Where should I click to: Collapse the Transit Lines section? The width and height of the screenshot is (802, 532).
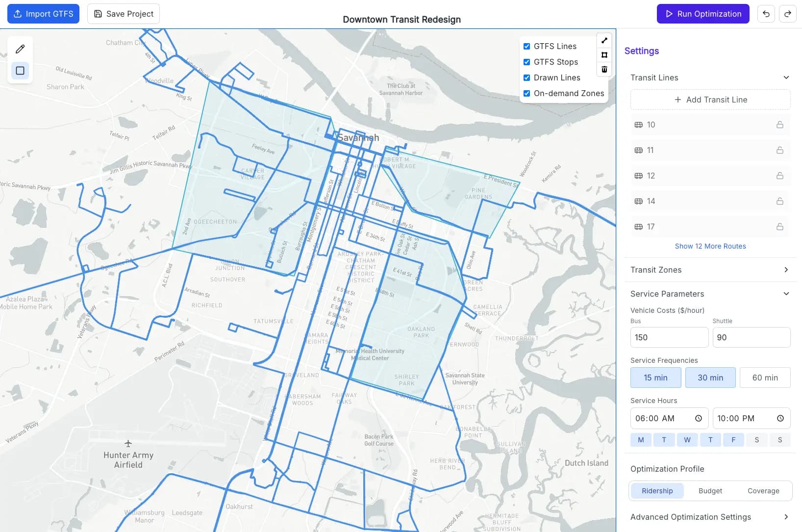786,77
